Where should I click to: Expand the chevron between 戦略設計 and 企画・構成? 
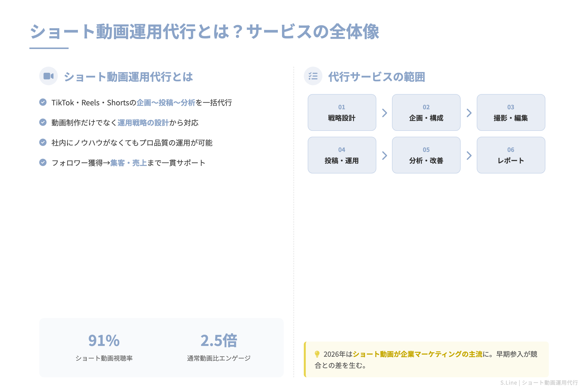coord(384,113)
